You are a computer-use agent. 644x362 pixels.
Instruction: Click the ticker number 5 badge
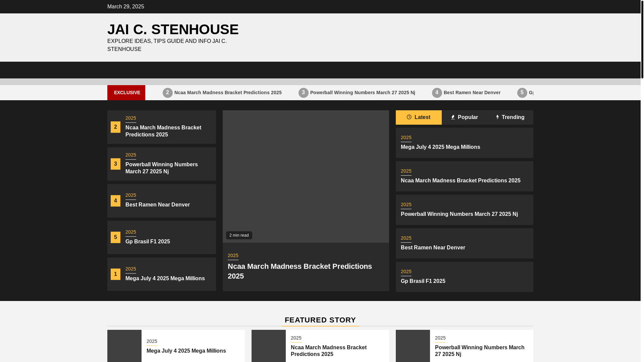tap(522, 93)
